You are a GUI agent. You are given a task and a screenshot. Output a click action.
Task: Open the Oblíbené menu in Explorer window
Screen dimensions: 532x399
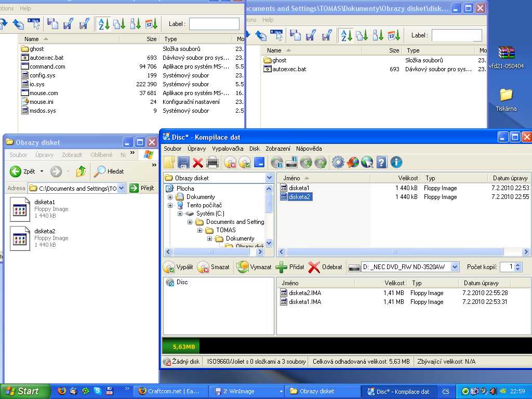101,155
